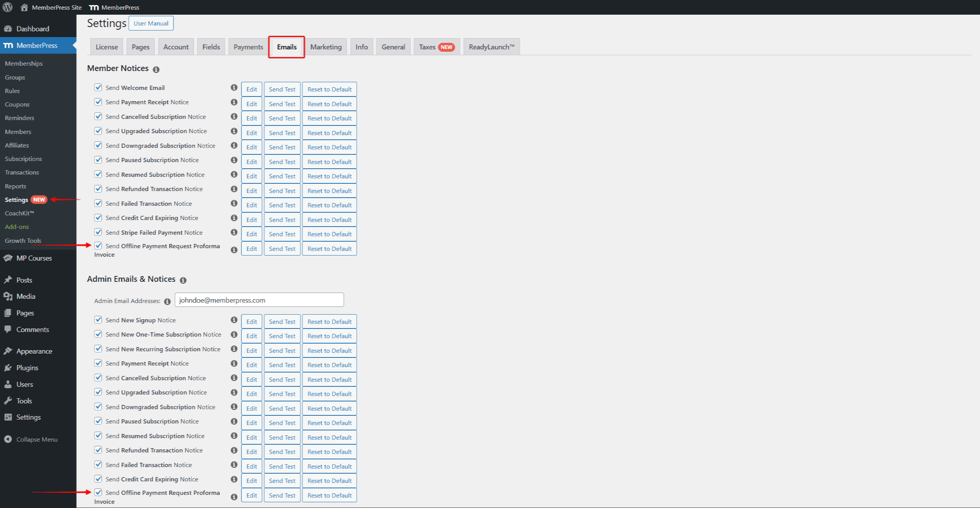
Task: Open Plugins menu in sidebar
Action: (27, 367)
